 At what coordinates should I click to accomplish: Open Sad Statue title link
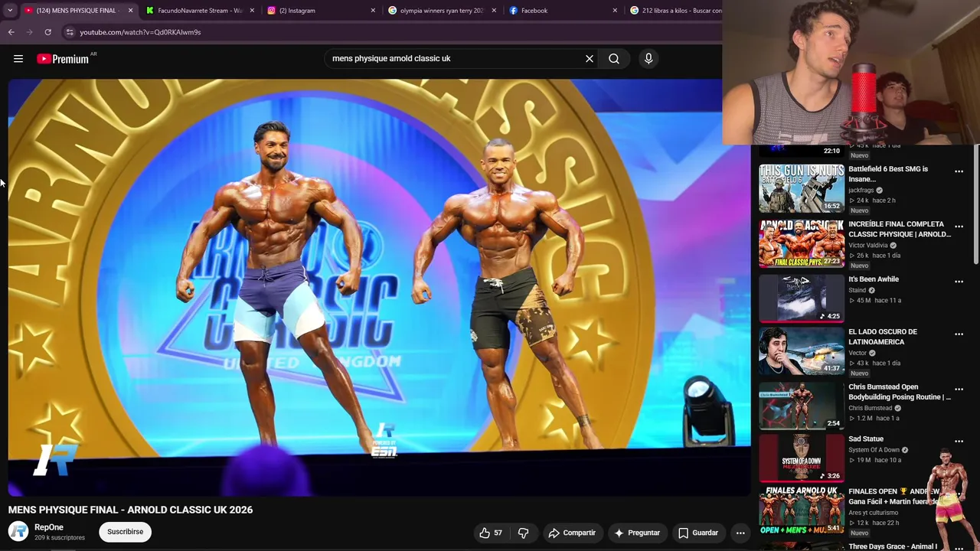(866, 439)
